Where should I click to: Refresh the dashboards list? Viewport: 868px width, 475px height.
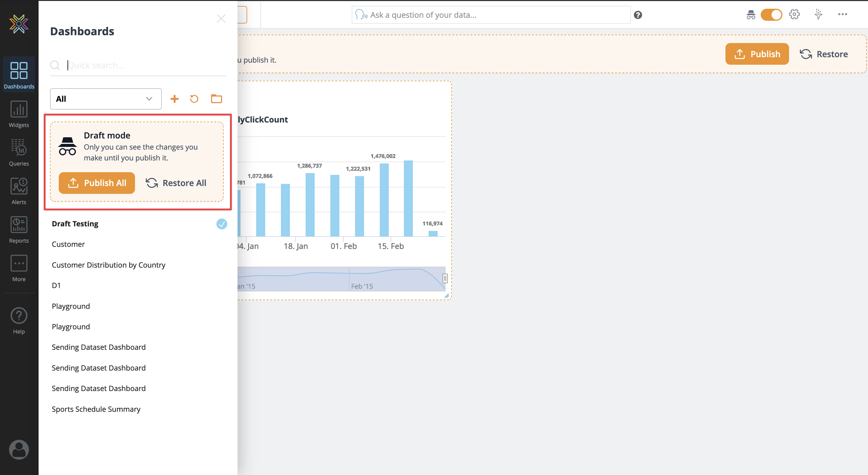194,99
